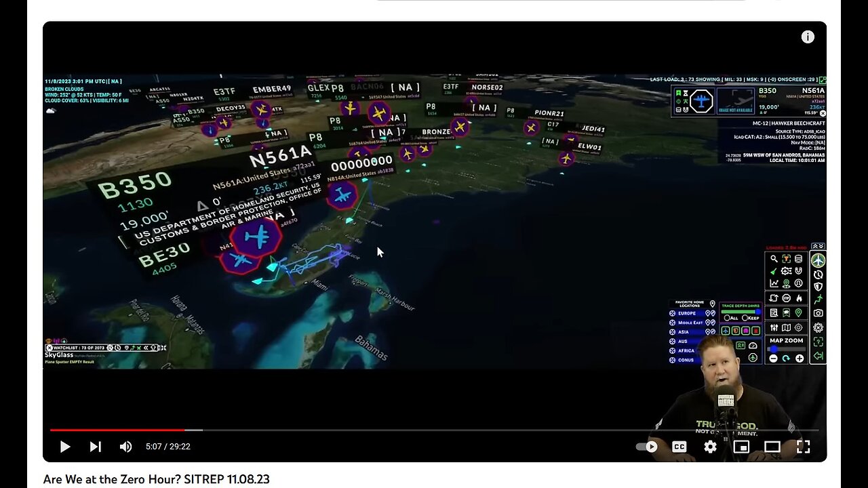
Task: Click the database stack icon in SkyGlass panel
Action: 798,259
